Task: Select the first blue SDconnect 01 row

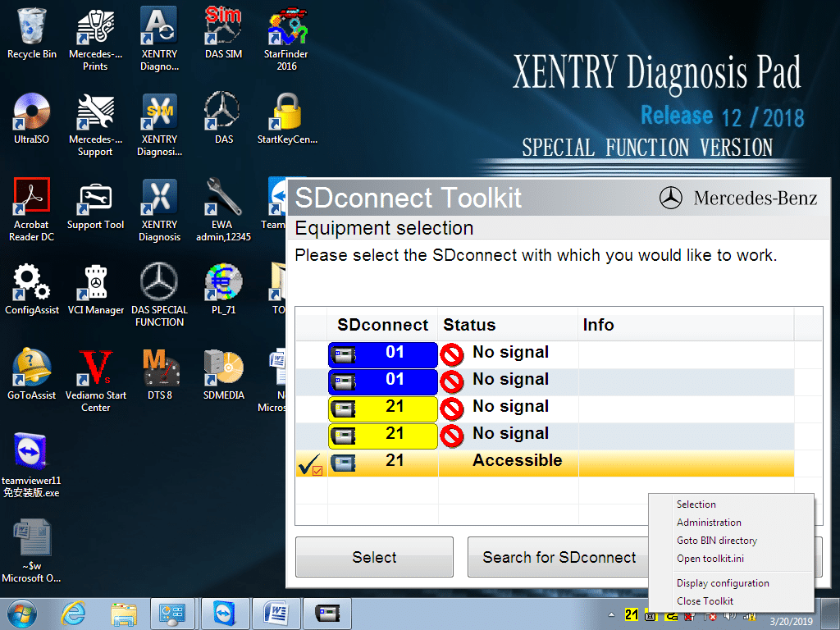Action: 382,354
